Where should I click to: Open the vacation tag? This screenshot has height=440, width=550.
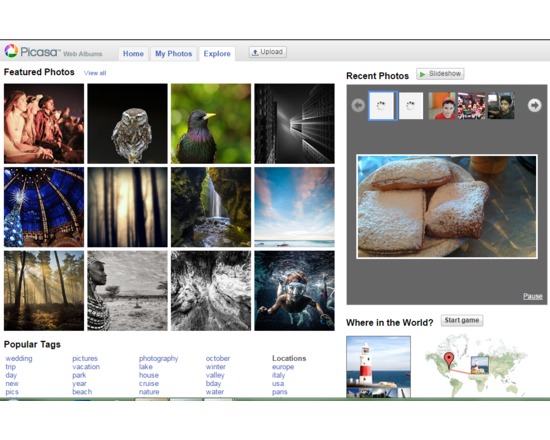point(86,367)
